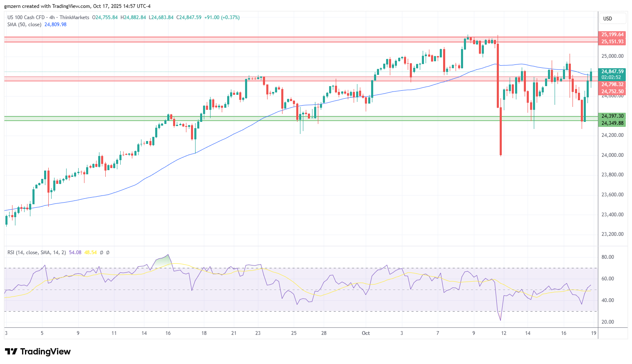Screen dimensions: 632x364
Task: Select the green support zone band
Action: click(x=301, y=119)
